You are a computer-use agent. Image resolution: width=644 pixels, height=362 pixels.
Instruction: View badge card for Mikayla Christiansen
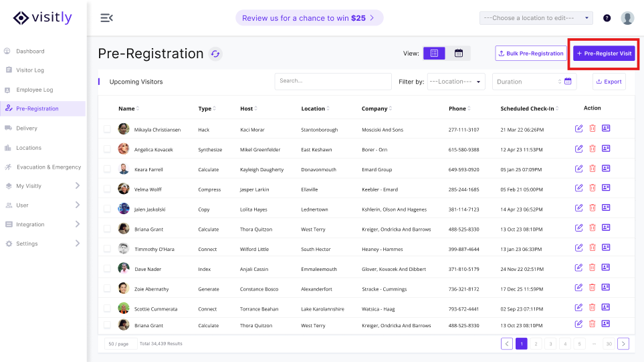(x=606, y=128)
